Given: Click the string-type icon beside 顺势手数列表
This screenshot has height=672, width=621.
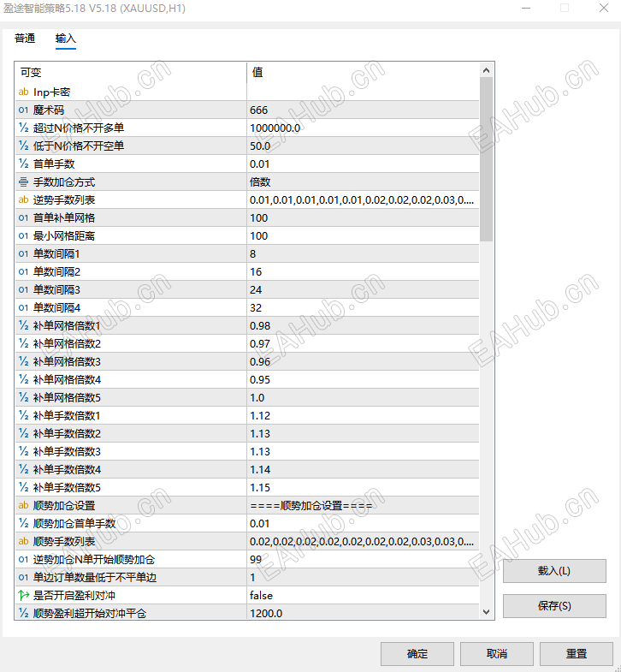Looking at the screenshot, I should [x=24, y=542].
